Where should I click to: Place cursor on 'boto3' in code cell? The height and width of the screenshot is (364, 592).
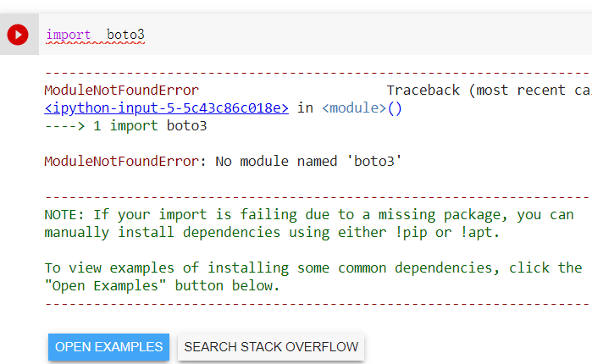(125, 35)
